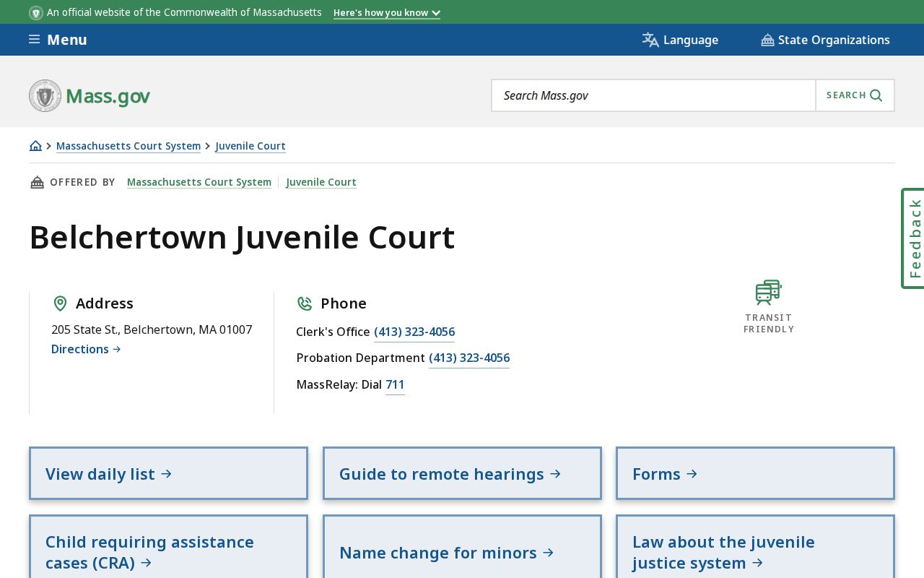
Task: Call Clerk's Office phone number
Action: (x=414, y=332)
